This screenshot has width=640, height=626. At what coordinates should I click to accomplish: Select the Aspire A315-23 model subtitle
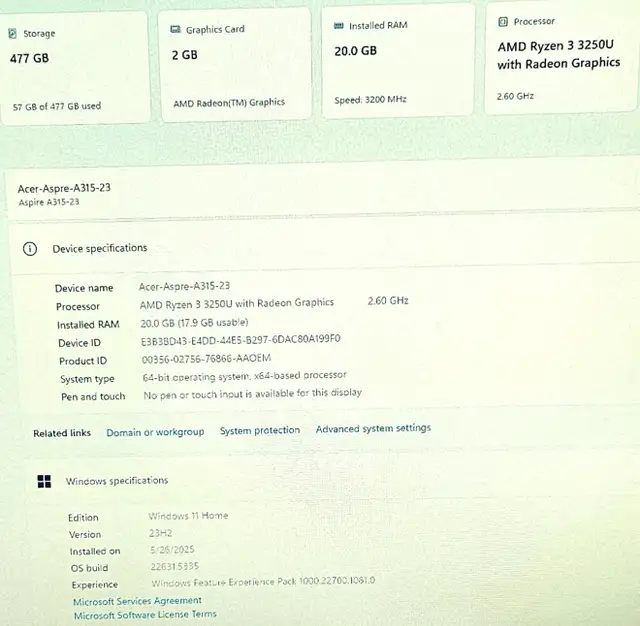[49, 202]
